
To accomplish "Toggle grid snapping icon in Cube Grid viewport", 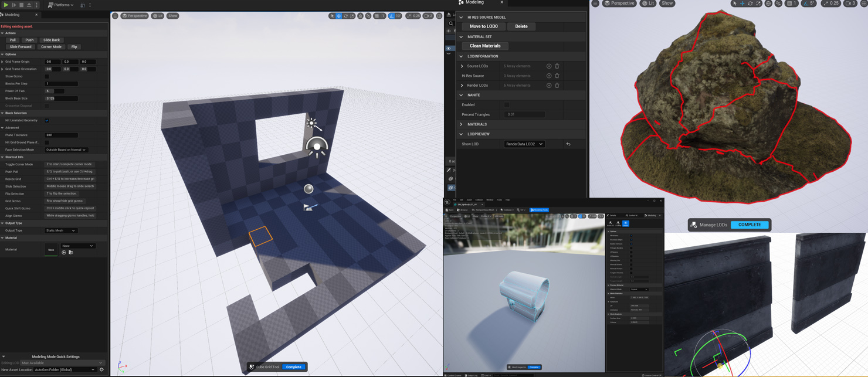I will 377,16.
